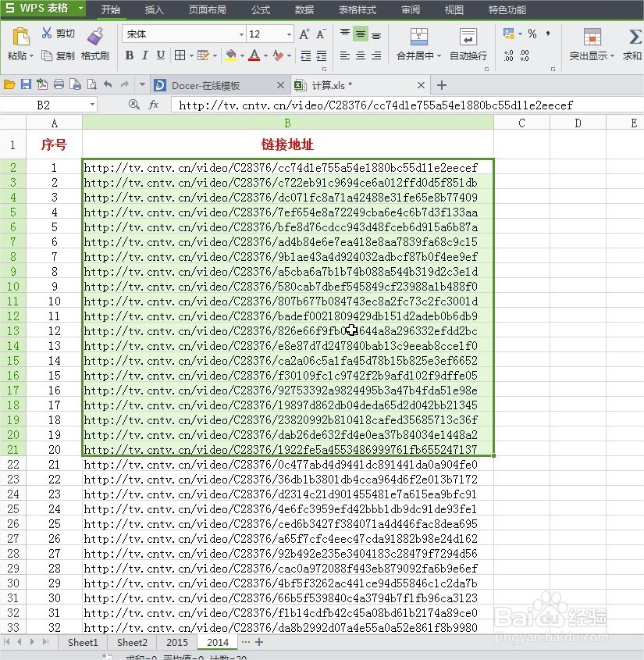Toggle middle vertical alignment

pos(361,34)
